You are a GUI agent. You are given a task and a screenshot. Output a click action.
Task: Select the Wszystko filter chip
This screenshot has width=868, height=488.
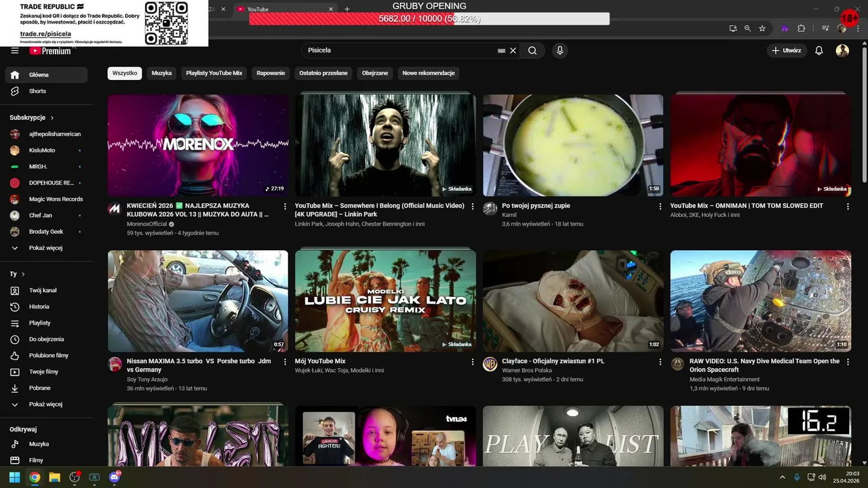[x=125, y=73]
